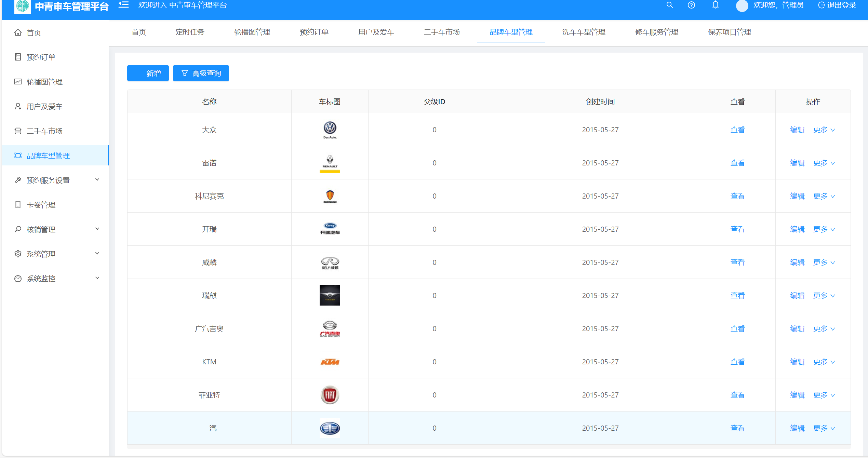Open the 大众 Volkswagen logo thumbnail
This screenshot has height=458, width=868.
[x=330, y=130]
